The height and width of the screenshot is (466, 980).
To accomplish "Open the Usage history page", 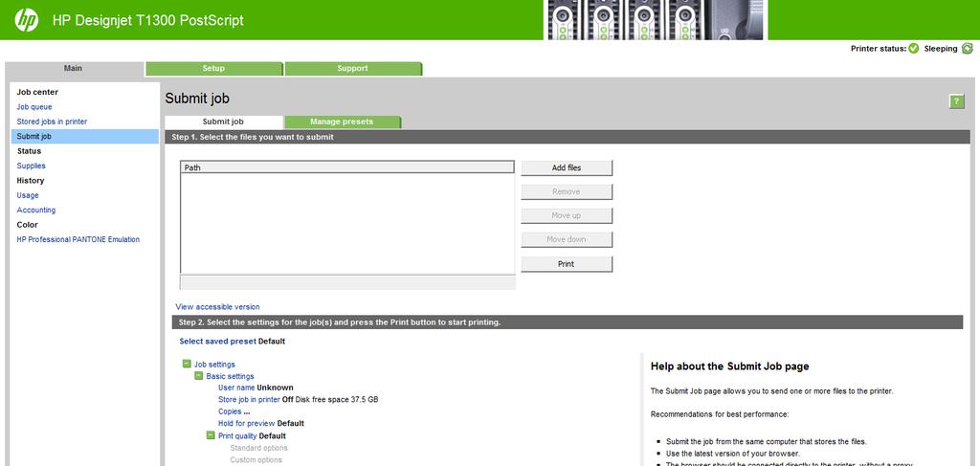I will pos(28,195).
